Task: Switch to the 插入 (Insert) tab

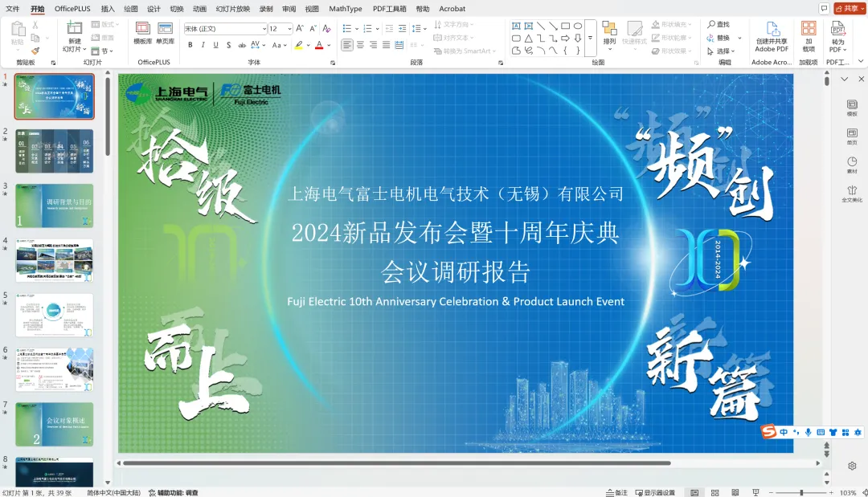Action: 108,8
